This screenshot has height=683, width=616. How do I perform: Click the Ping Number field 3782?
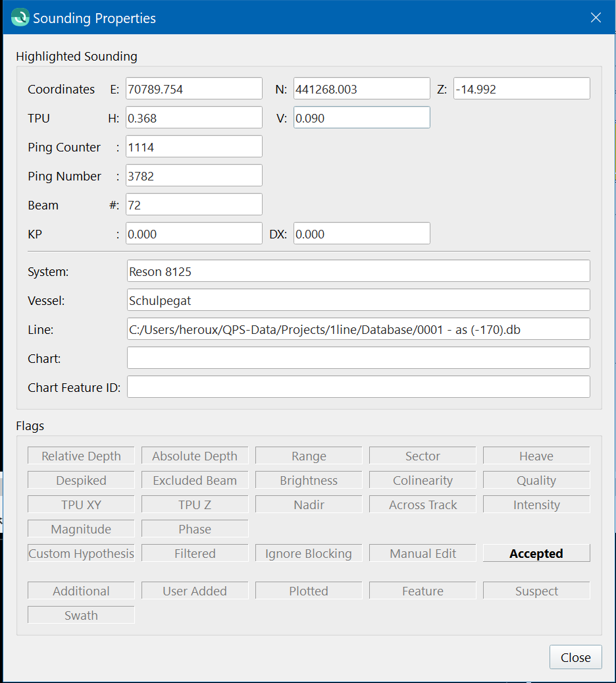(x=194, y=176)
